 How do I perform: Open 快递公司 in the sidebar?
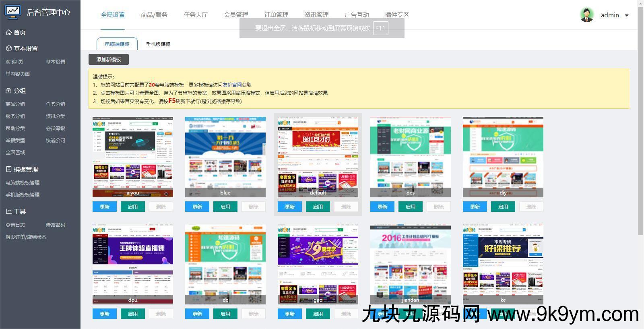56,140
